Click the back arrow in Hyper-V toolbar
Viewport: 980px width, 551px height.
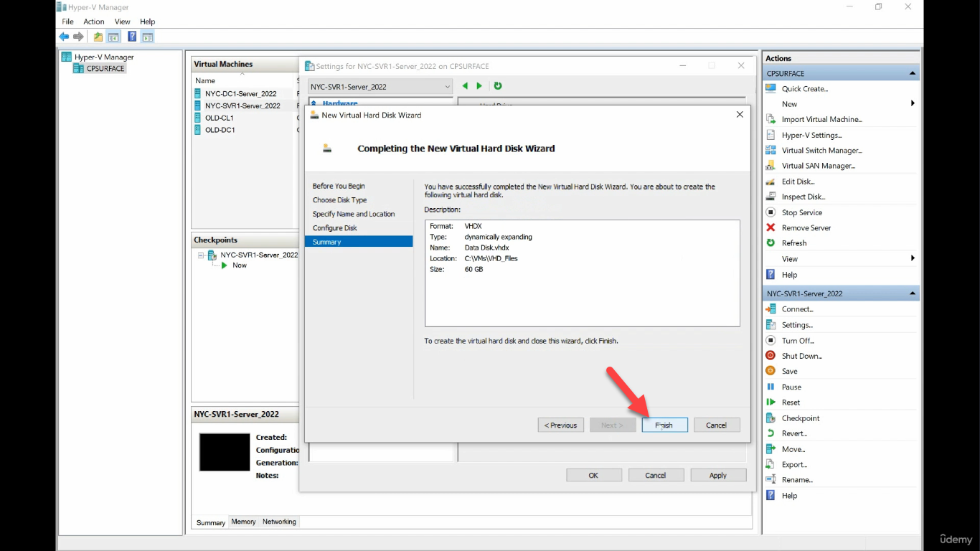click(64, 37)
